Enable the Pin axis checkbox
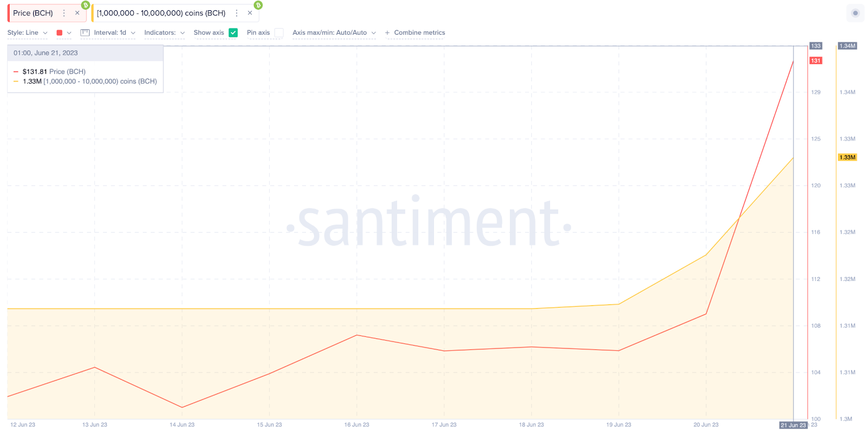 [x=279, y=33]
